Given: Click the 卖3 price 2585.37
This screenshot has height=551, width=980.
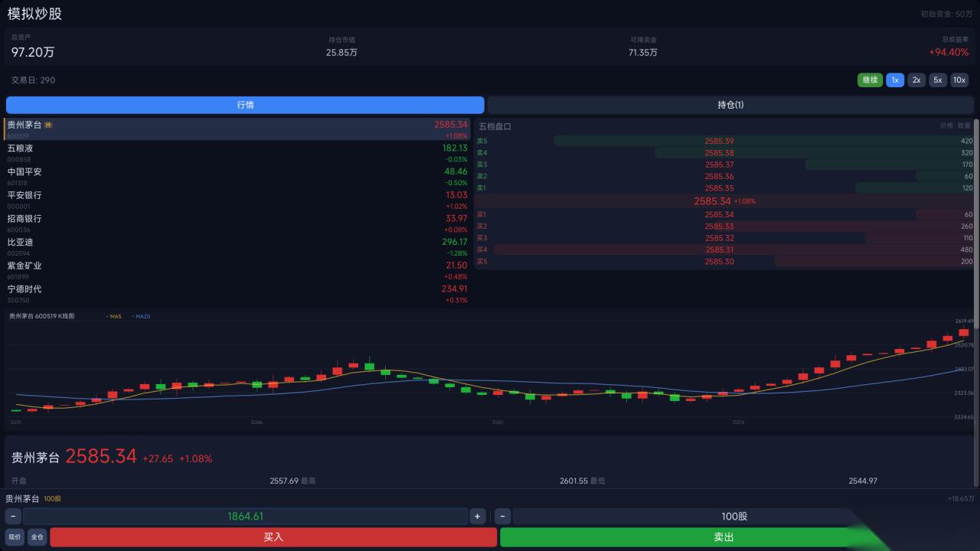Looking at the screenshot, I should click(x=719, y=165).
